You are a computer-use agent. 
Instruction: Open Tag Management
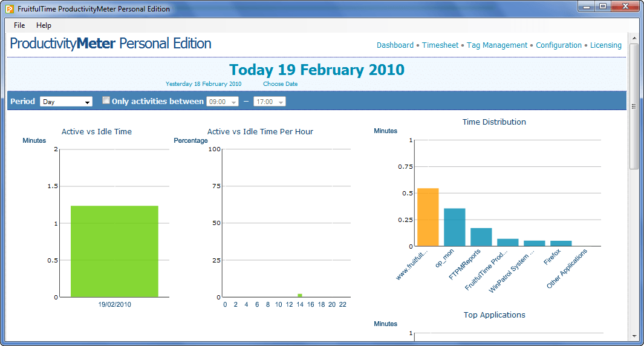497,45
